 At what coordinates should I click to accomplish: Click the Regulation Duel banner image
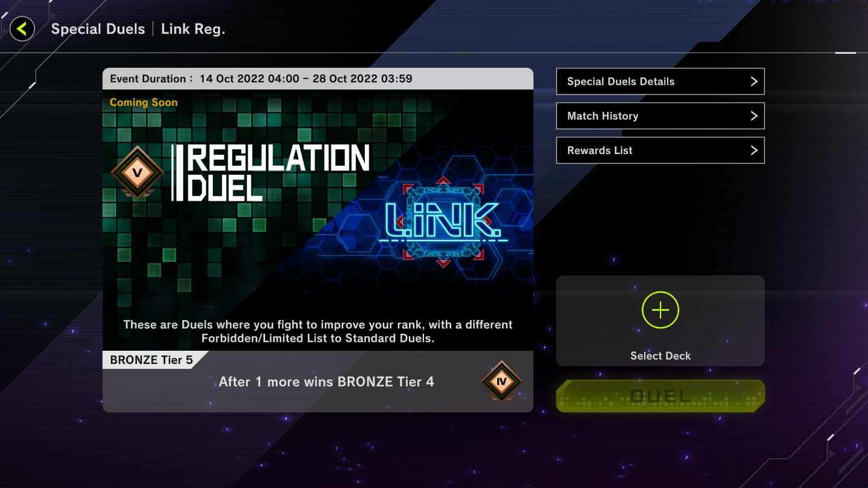point(318,221)
